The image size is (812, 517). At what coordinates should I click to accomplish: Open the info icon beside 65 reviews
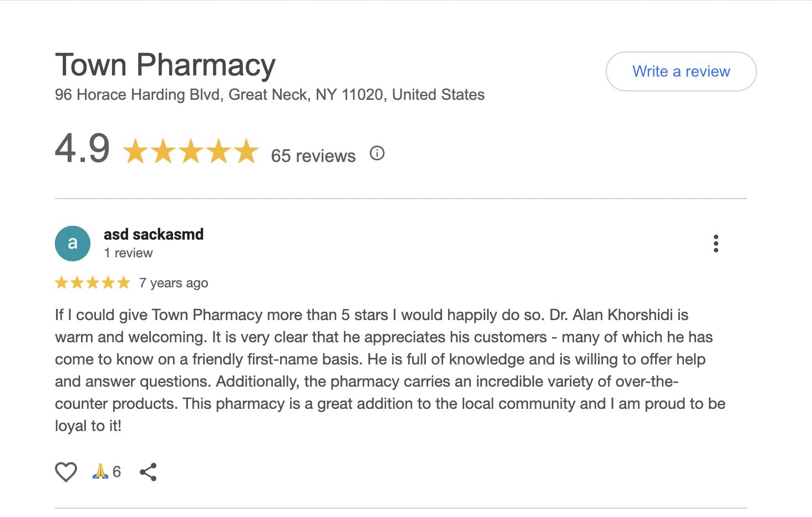point(377,154)
